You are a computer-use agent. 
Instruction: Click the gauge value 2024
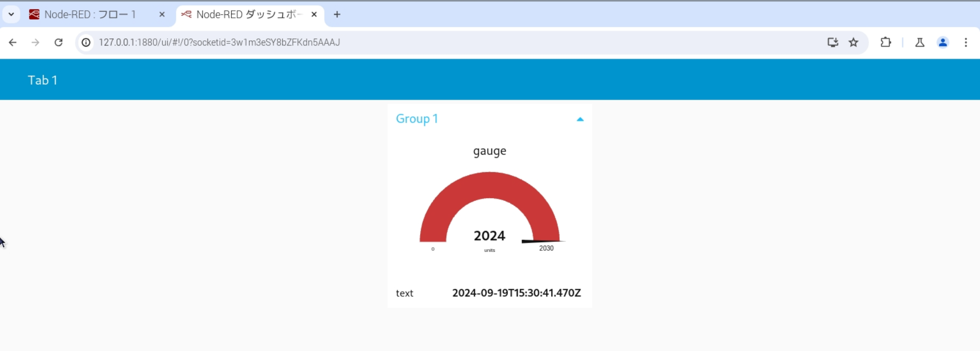[x=489, y=236]
